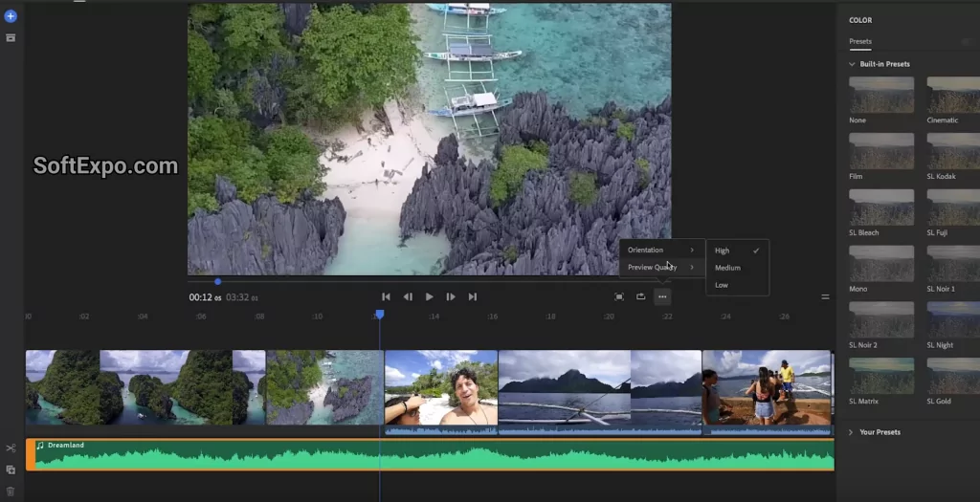
Task: Click the :22 ruler time mark
Action: (x=667, y=316)
